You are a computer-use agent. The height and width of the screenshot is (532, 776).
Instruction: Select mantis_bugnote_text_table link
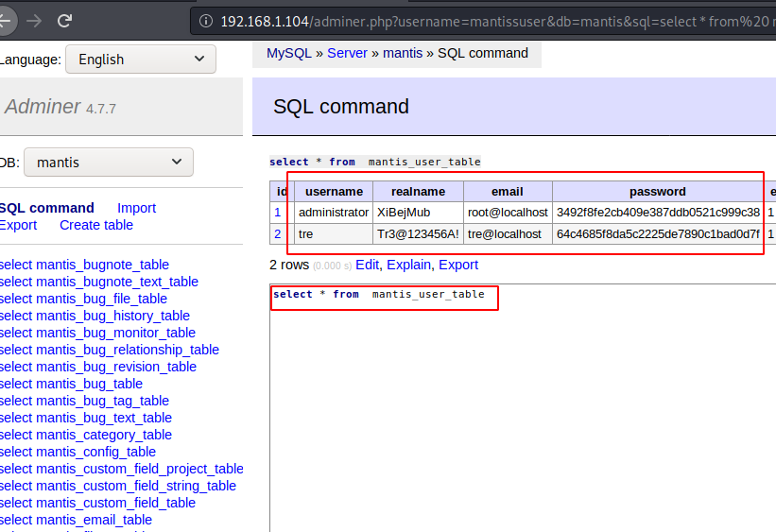117,282
